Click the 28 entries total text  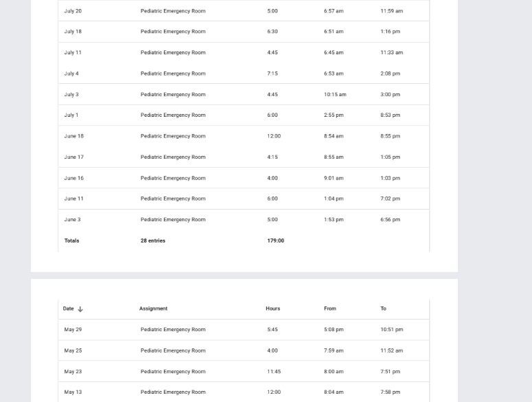click(x=153, y=241)
